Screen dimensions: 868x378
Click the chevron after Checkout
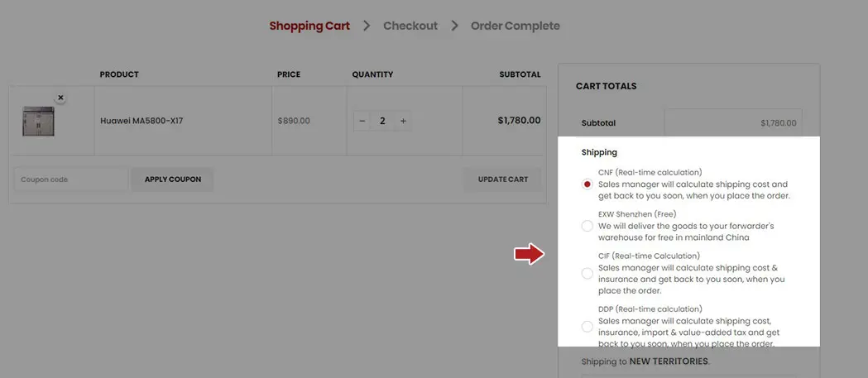tap(454, 26)
